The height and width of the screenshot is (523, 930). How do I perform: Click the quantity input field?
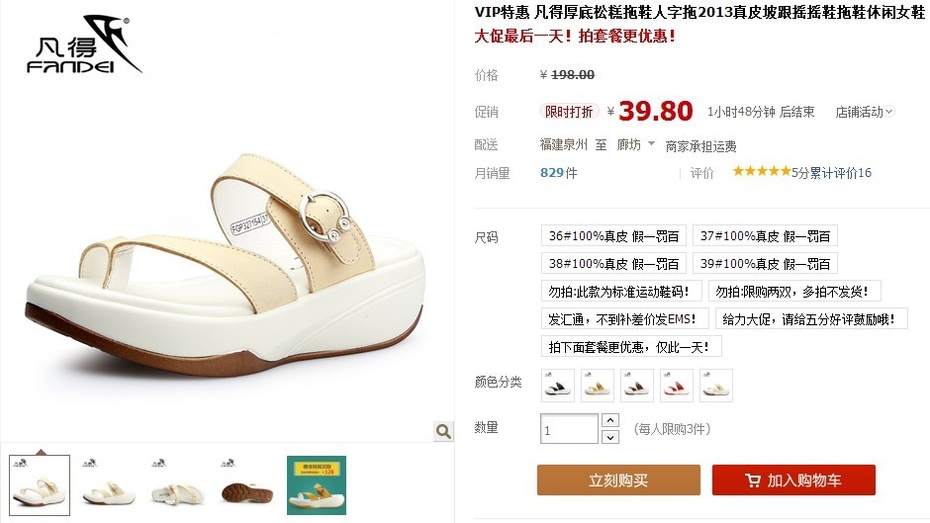569,429
